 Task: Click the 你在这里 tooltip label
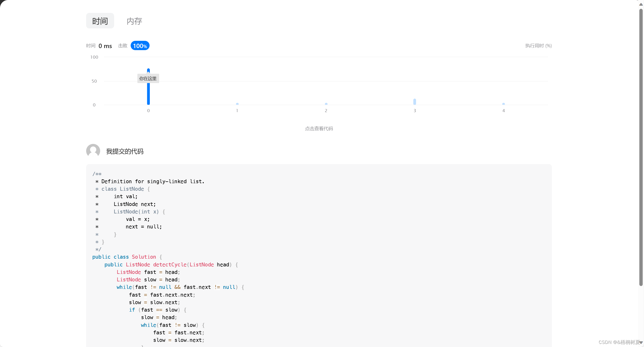click(x=148, y=79)
